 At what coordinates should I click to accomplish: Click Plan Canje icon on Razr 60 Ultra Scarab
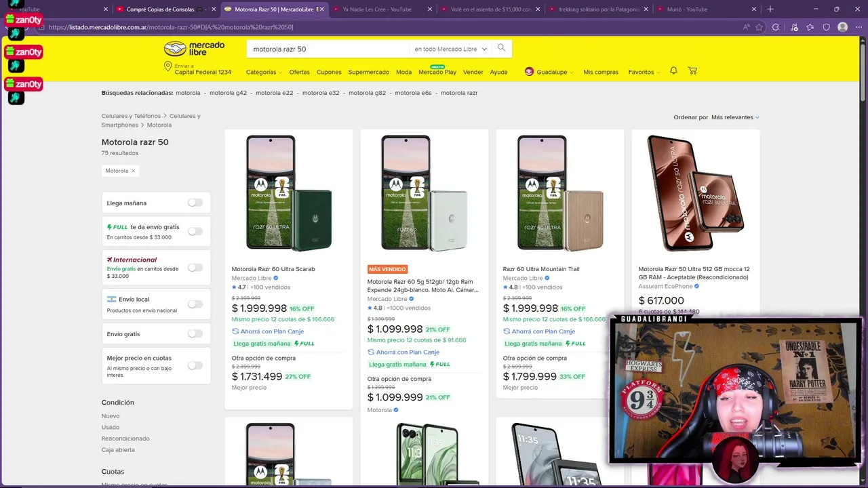[x=235, y=331]
